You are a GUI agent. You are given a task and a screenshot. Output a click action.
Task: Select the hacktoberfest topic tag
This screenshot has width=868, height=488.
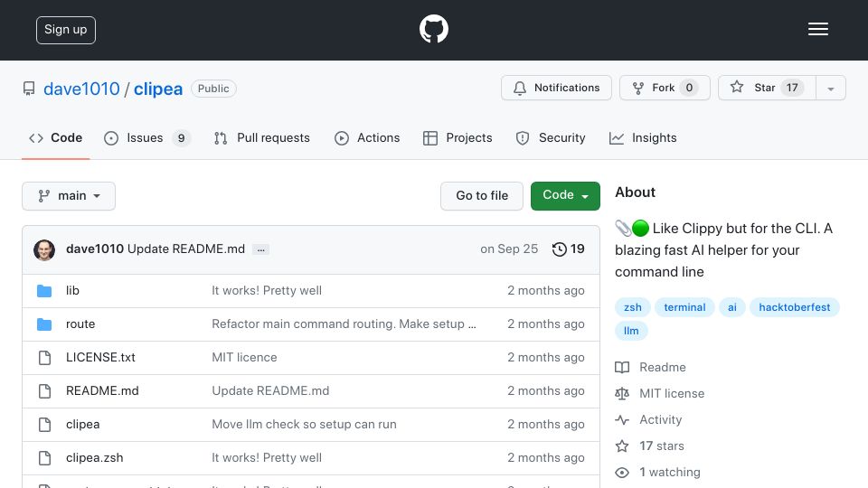click(x=795, y=307)
